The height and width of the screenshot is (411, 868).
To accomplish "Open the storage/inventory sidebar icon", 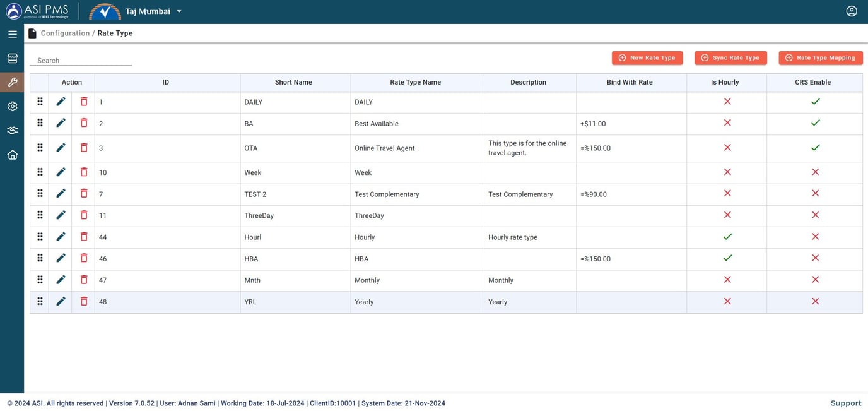I will pyautogui.click(x=12, y=58).
